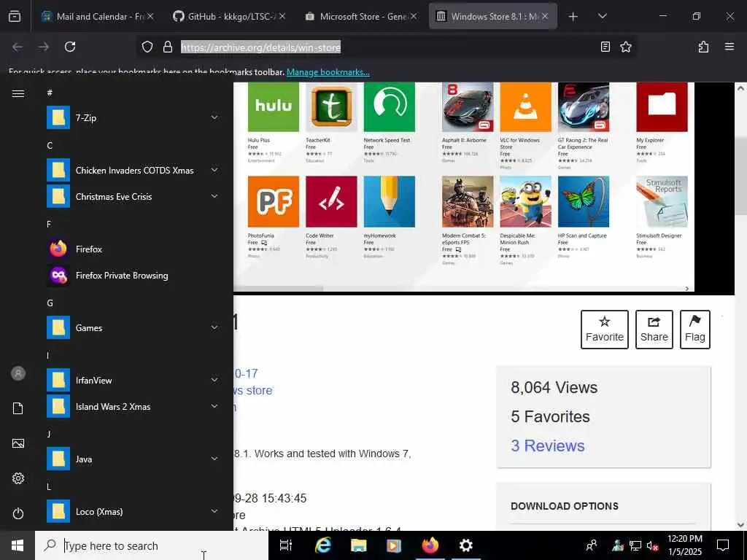The width and height of the screenshot is (747, 560).
Task: Open media player icon in taskbar
Action: [x=394, y=545]
